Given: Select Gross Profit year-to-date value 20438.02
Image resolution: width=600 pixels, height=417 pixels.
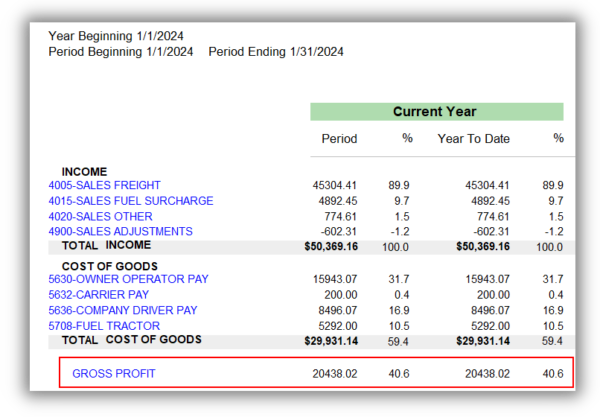Looking at the screenshot, I should [488, 373].
